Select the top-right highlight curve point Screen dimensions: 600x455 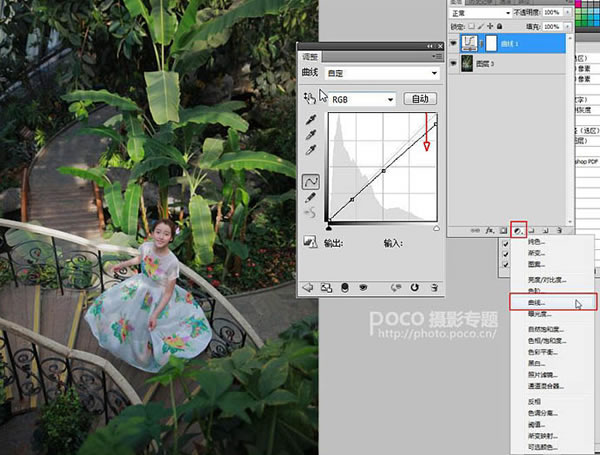[x=436, y=124]
